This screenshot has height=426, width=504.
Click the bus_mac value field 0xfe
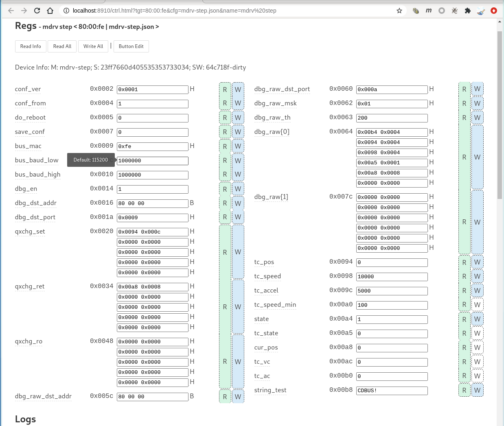point(153,146)
